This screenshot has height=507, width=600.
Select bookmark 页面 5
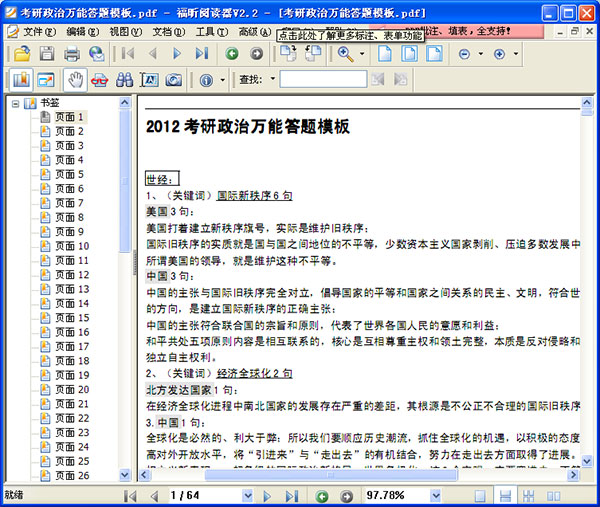pyautogui.click(x=69, y=174)
